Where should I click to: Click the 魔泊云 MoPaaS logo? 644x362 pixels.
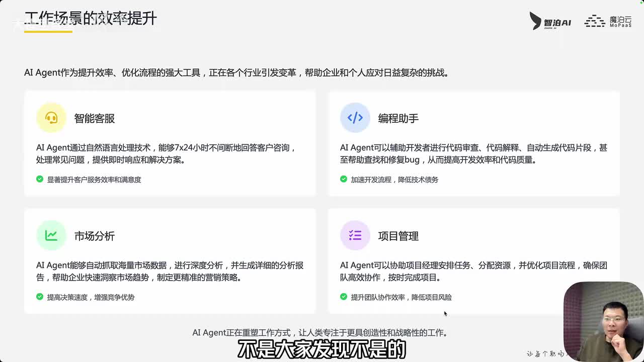tap(608, 21)
